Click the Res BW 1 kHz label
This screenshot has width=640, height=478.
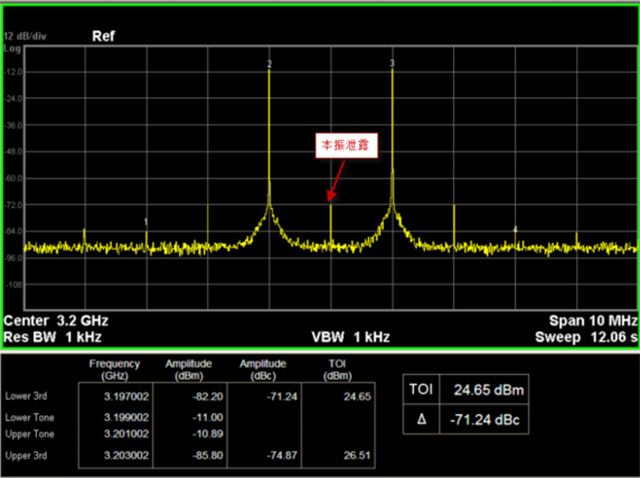(x=53, y=337)
